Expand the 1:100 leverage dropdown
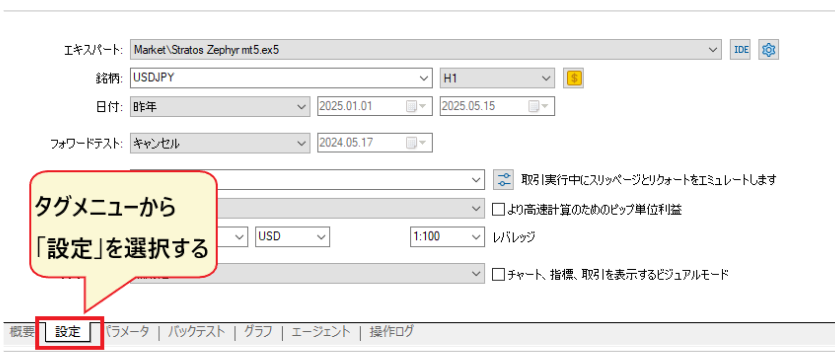The image size is (835, 360). (446, 237)
